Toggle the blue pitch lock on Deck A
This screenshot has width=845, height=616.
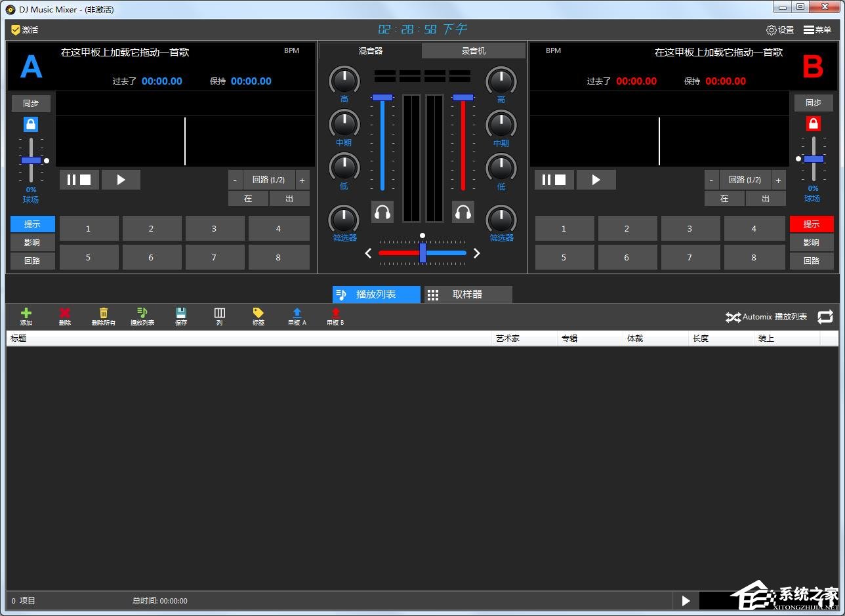[31, 124]
